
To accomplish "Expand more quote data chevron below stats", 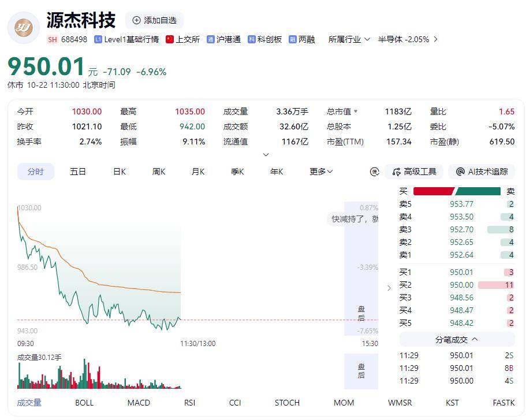I will pyautogui.click(x=266, y=154).
